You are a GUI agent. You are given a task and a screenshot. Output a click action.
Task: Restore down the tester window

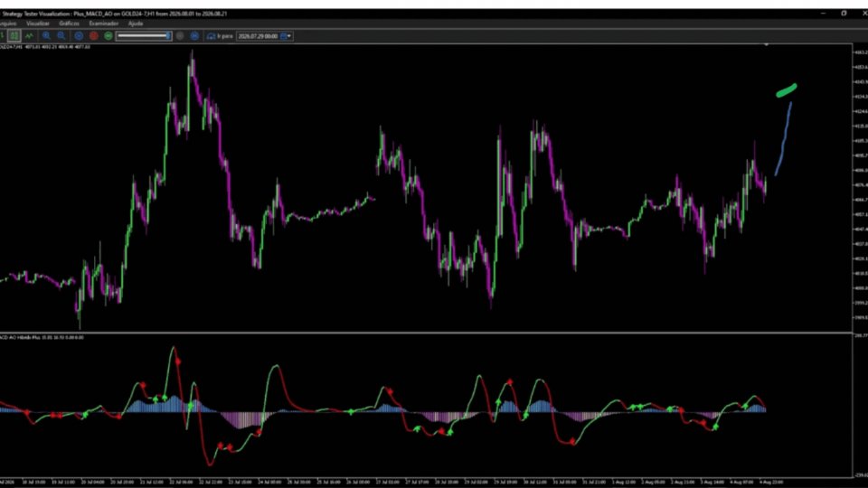844,14
